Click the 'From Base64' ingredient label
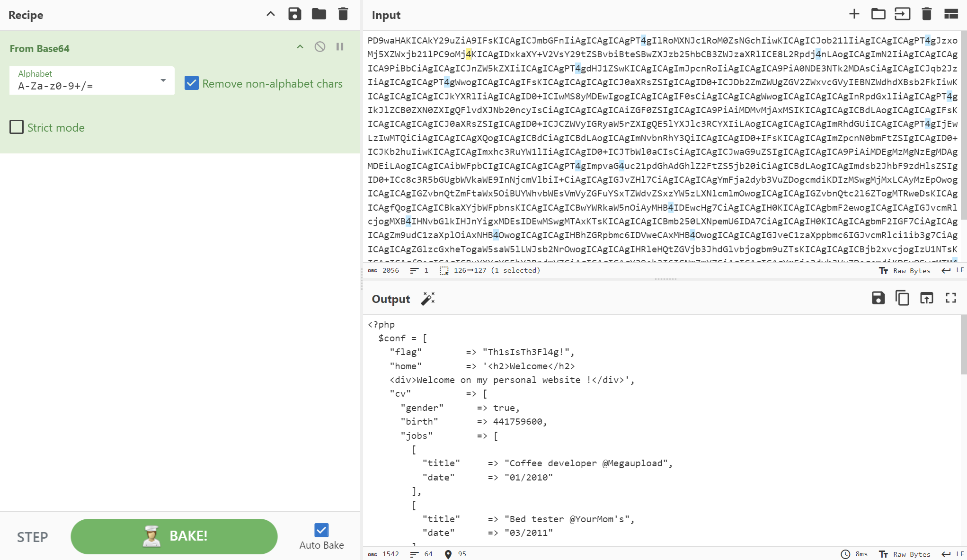 pyautogui.click(x=40, y=48)
